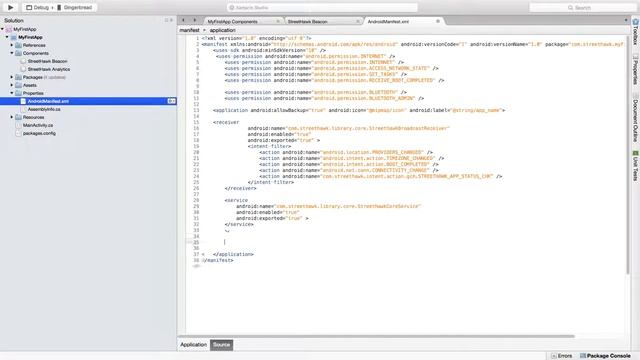The height and width of the screenshot is (360, 640).
Task: Open the Debug configuration selector
Action: pyautogui.click(x=37, y=7)
